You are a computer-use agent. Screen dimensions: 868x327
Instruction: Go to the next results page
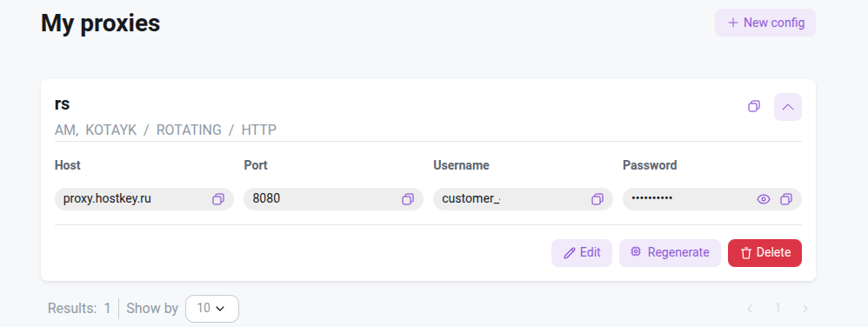[805, 308]
